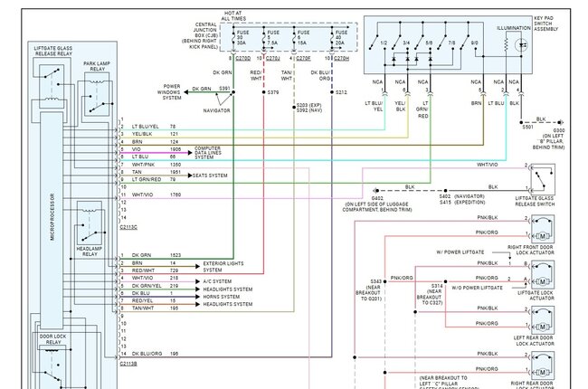
Task: Click the liftgate glass release switch symbol
Action: click(x=543, y=179)
